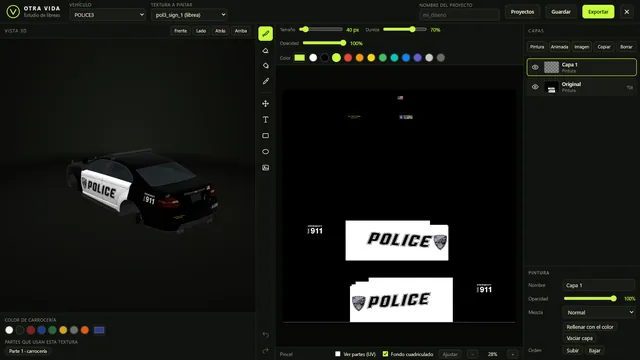Click Copiar layer button

604,47
